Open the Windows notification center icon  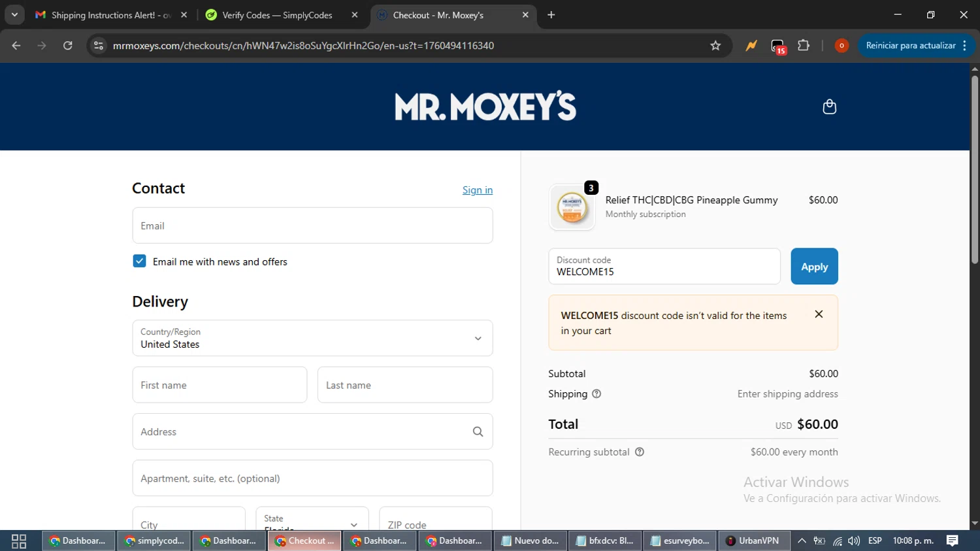(953, 541)
